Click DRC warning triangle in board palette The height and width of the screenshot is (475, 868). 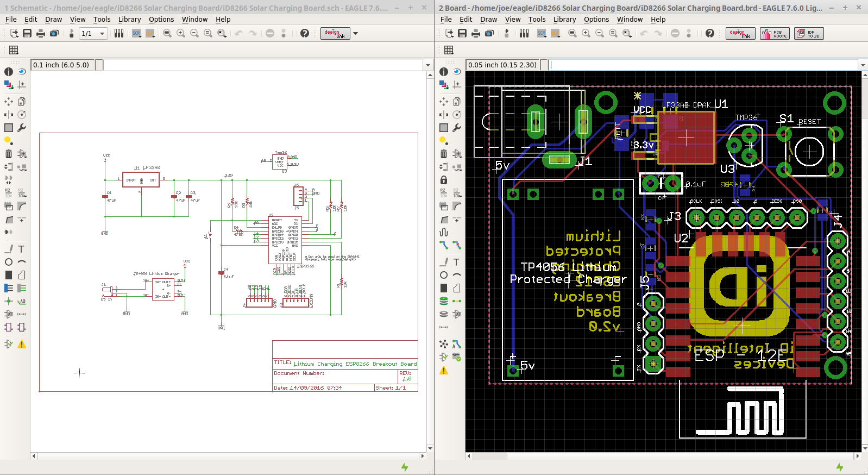tap(444, 371)
